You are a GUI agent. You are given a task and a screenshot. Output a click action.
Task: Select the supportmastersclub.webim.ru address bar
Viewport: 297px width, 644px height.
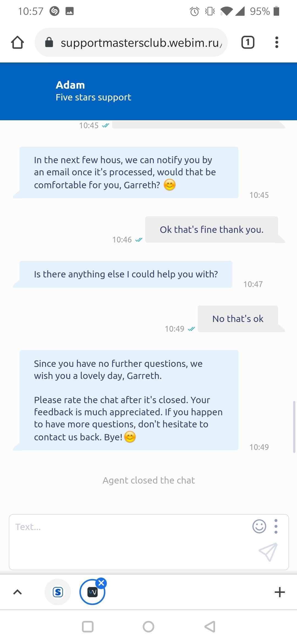pos(140,43)
